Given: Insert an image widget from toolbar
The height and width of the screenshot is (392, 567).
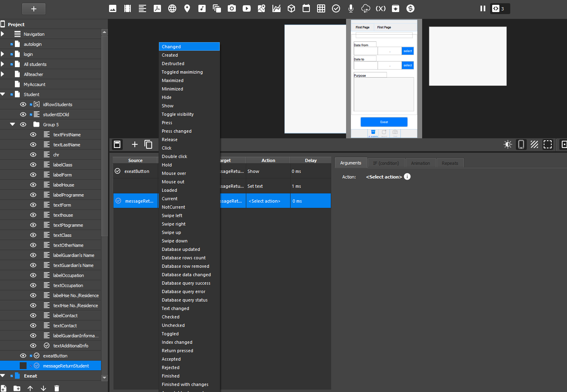Looking at the screenshot, I should click(113, 8).
